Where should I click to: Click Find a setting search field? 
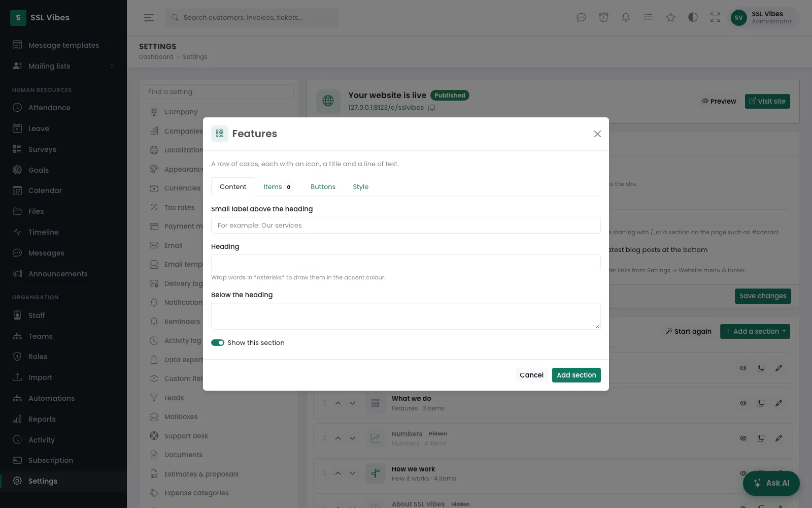(219, 92)
